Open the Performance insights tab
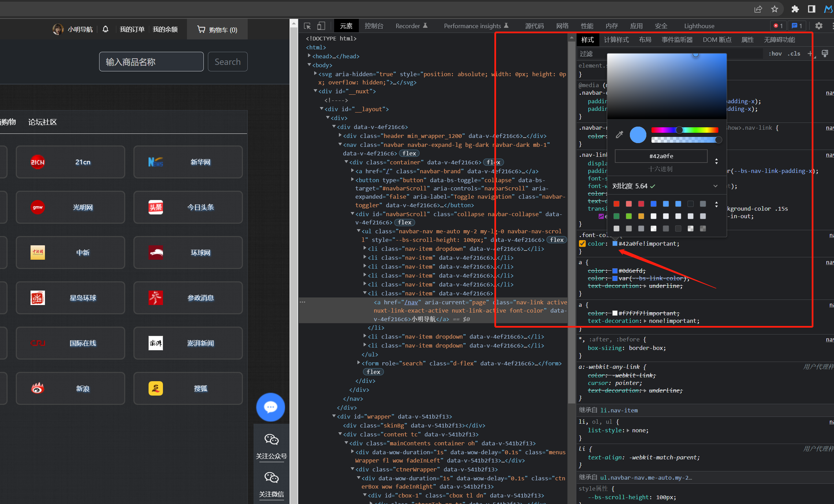This screenshot has width=834, height=504. (476, 26)
